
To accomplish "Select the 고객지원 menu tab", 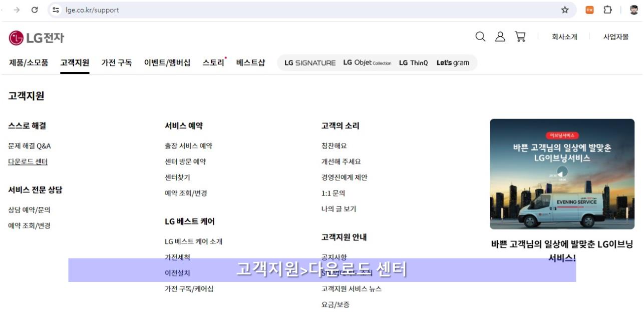I will click(x=75, y=62).
